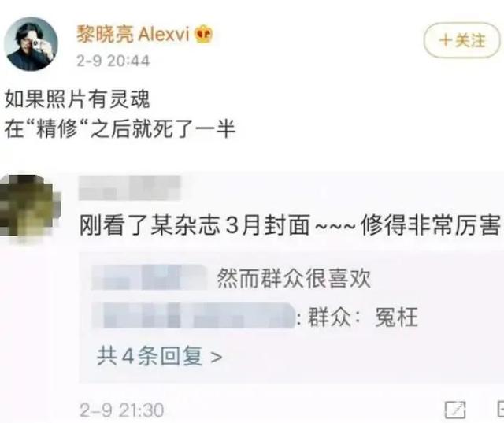Click the post timestamp 2-9 20:44
This screenshot has height=423, width=504.
113,61
